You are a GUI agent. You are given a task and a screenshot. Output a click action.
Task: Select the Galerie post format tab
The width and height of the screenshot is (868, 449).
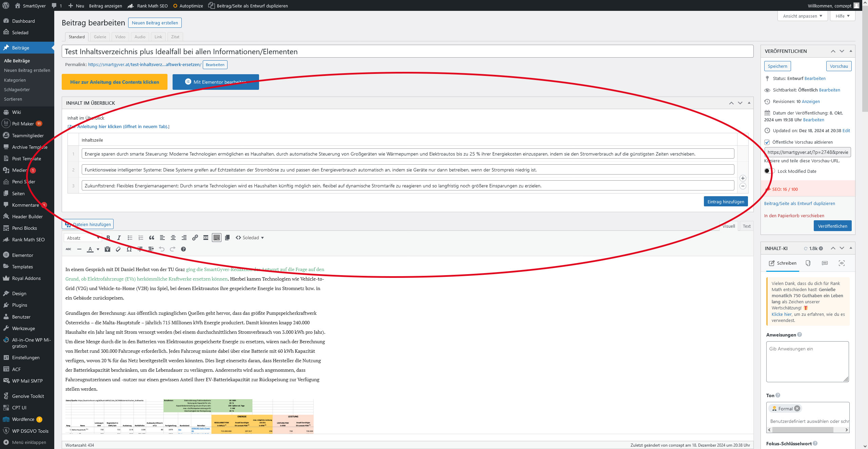coord(100,37)
